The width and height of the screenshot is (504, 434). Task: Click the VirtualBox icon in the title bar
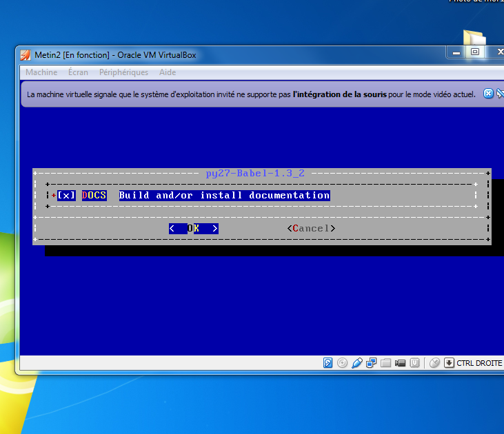pyautogui.click(x=26, y=55)
